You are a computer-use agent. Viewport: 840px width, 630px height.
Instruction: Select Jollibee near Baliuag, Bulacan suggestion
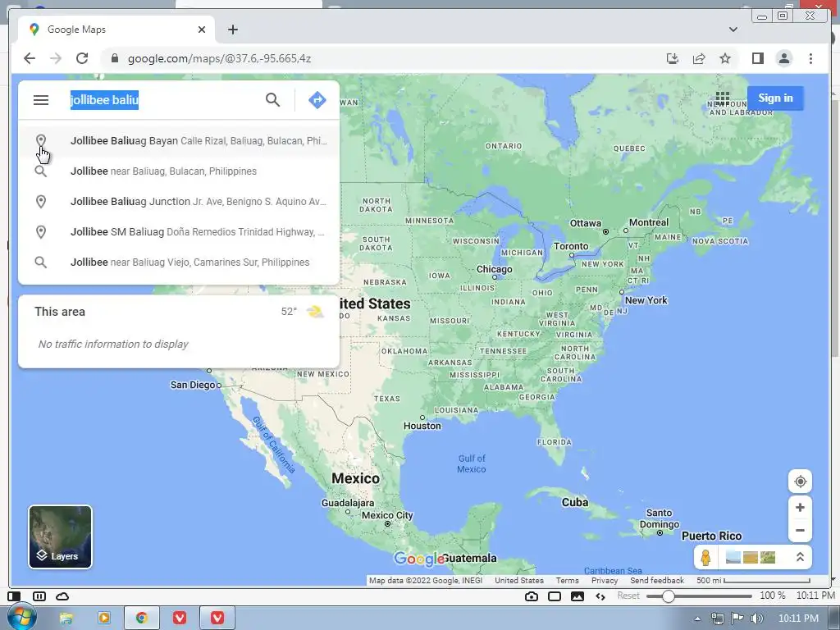tap(179, 171)
